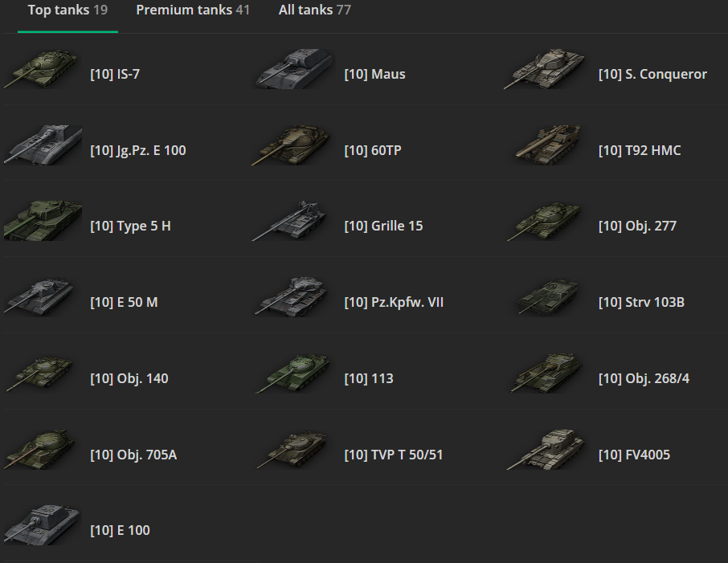Click the [10] 60TP label

373,150
